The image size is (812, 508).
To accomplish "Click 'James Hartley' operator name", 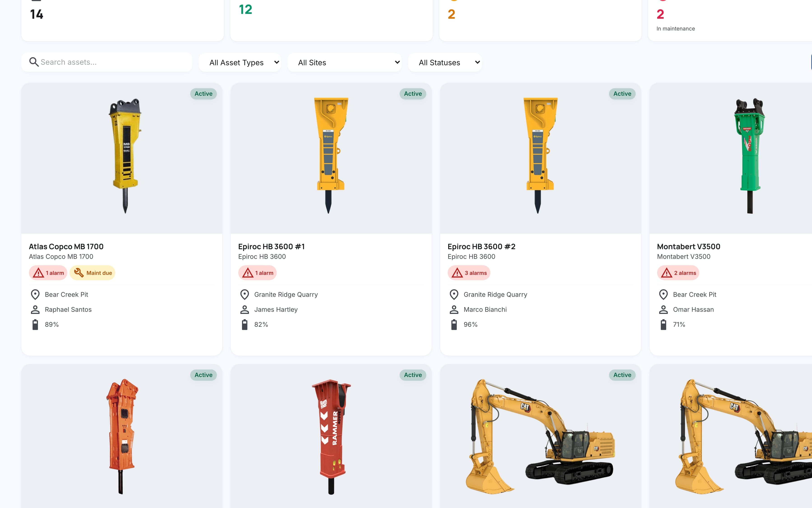I will pos(276,310).
